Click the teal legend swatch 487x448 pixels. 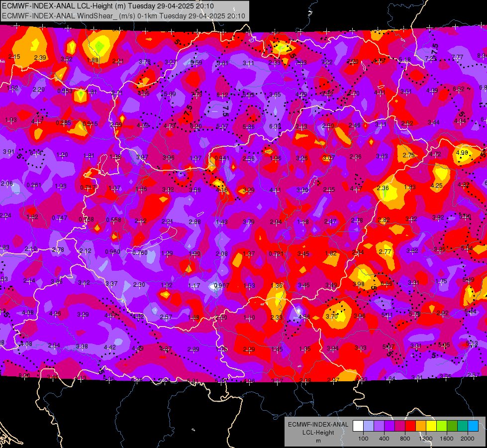tap(463, 426)
